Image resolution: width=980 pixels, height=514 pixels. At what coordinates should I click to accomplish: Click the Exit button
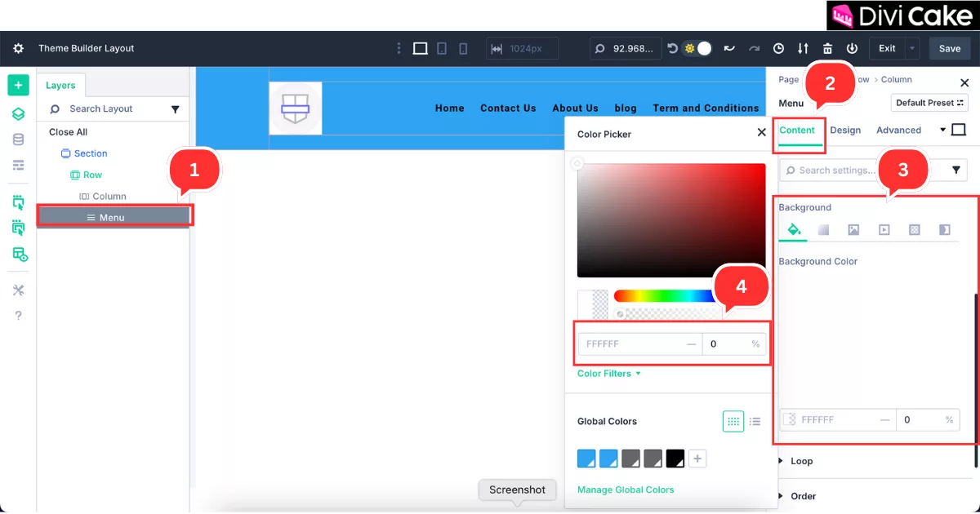(887, 48)
